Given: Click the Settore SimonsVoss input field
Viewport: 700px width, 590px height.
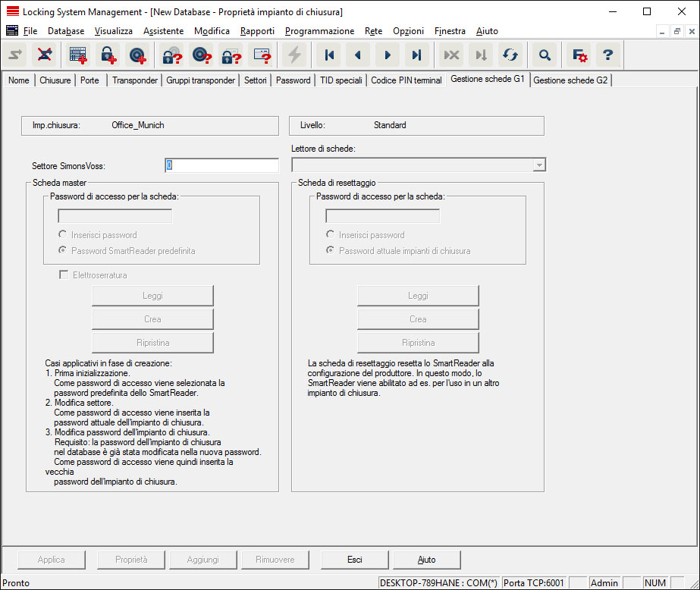Looking at the screenshot, I should [221, 165].
